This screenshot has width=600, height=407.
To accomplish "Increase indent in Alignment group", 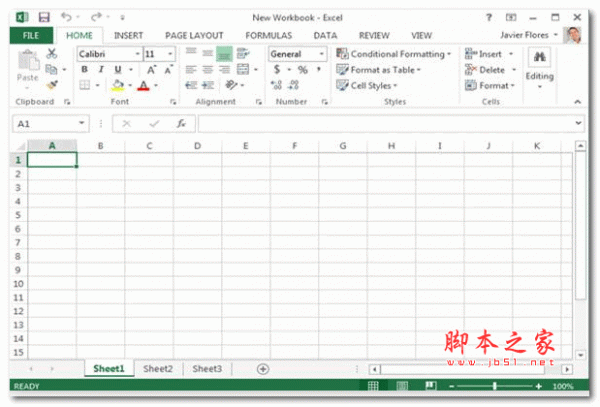I will (x=208, y=85).
